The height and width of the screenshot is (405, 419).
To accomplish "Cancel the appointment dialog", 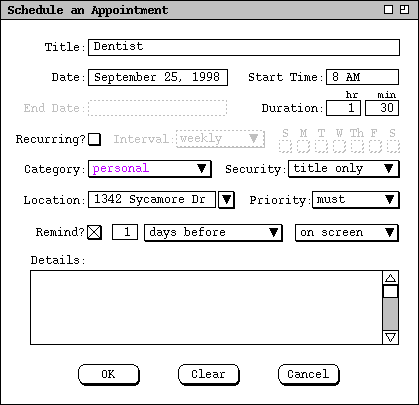I will click(x=309, y=374).
